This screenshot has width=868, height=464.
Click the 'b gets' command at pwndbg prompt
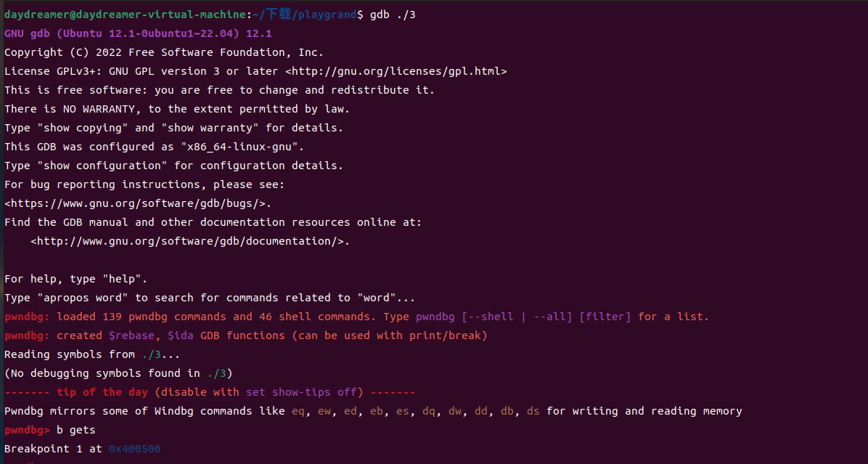(x=75, y=430)
